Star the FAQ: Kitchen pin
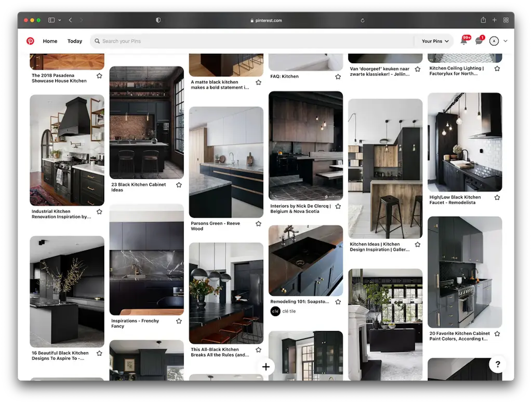The width and height of the screenshot is (532, 404). coord(338,77)
